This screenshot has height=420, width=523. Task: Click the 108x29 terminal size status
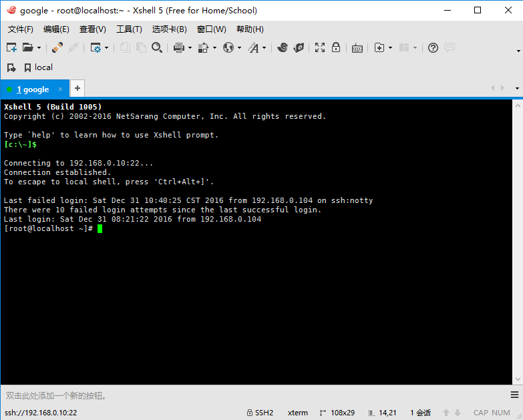(337, 413)
